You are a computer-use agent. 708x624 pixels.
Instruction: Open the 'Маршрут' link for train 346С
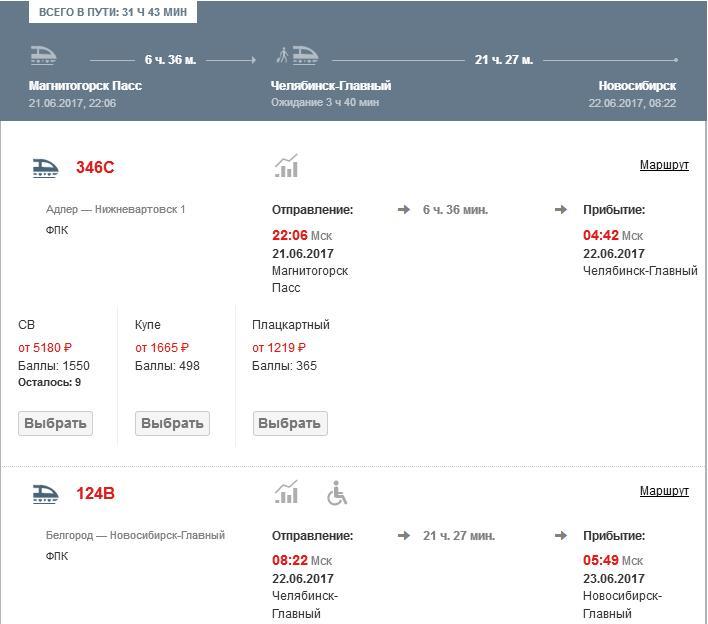click(x=664, y=165)
